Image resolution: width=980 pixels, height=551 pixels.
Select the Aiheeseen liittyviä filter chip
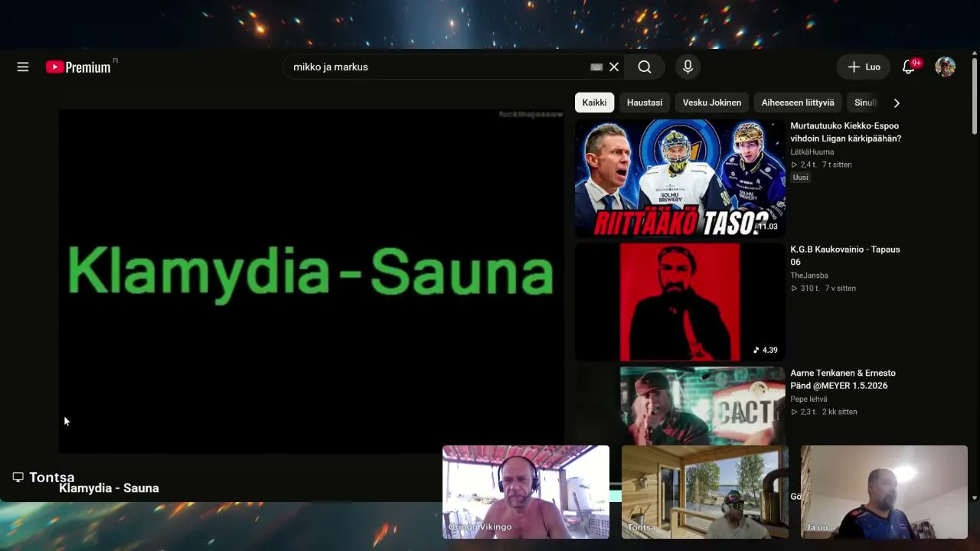pyautogui.click(x=798, y=103)
